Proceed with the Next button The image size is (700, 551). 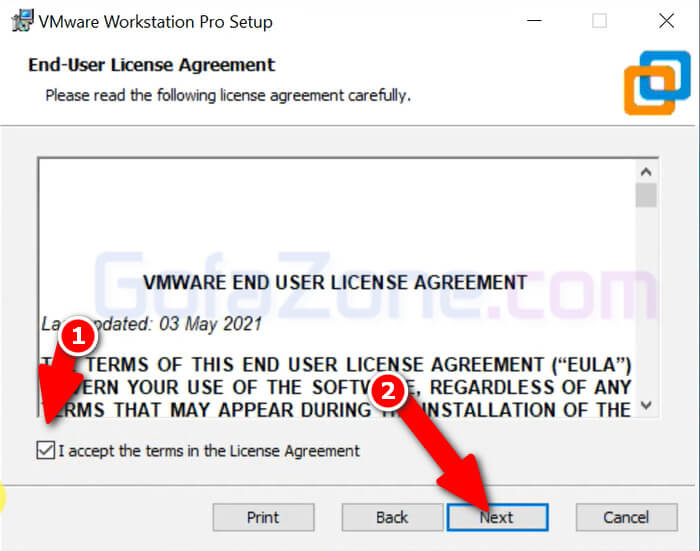pyautogui.click(x=498, y=518)
